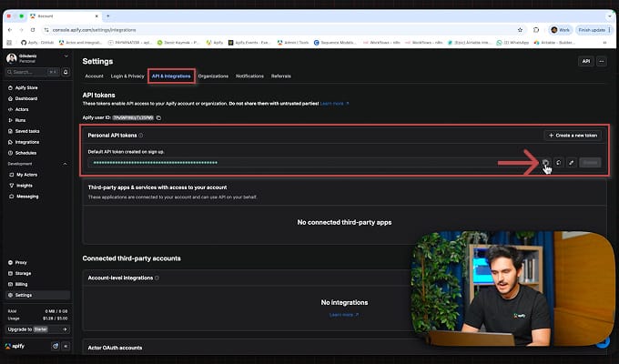619x364 pixels.
Task: Click the Personal API tokens heading
Action: pyautogui.click(x=112, y=136)
